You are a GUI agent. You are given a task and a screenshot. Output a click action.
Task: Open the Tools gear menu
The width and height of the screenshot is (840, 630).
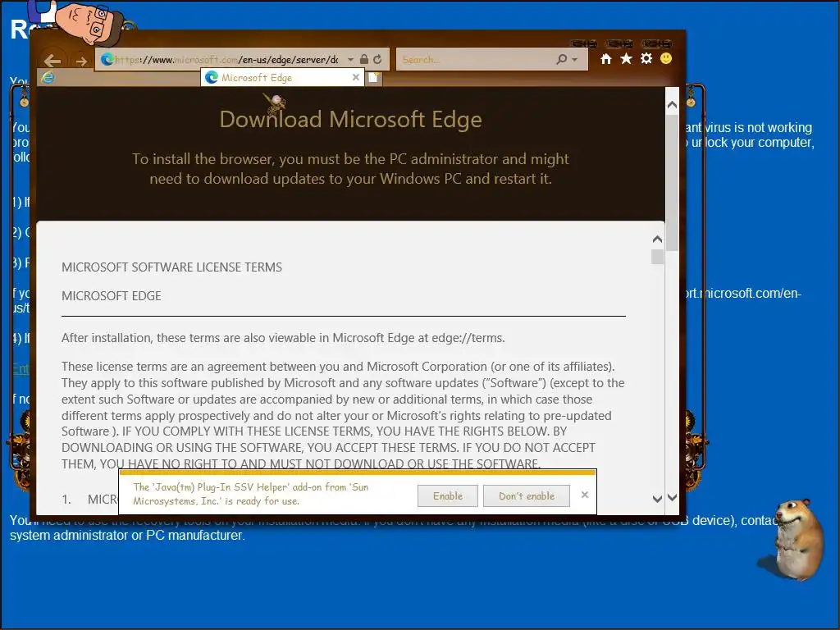(x=646, y=58)
